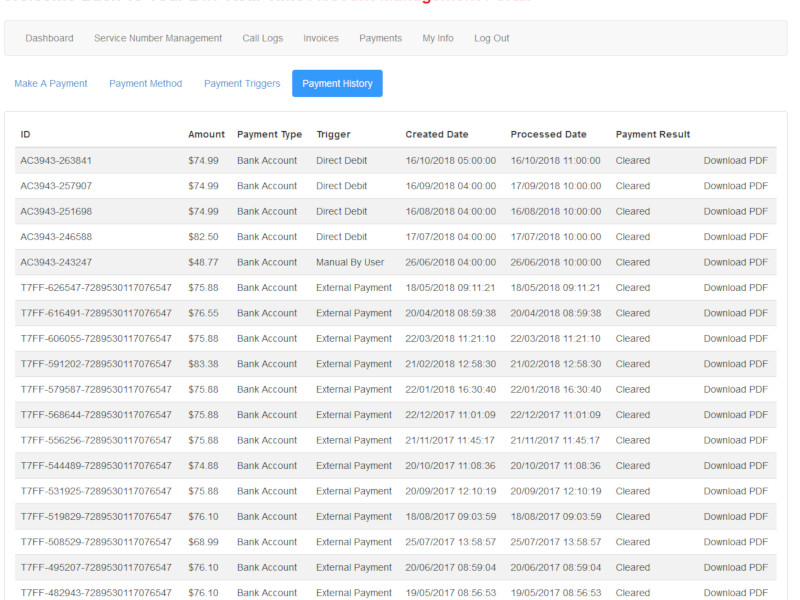Download PDF for payment AC3943-246588
Viewport: 800px width, 600px height.
(736, 236)
